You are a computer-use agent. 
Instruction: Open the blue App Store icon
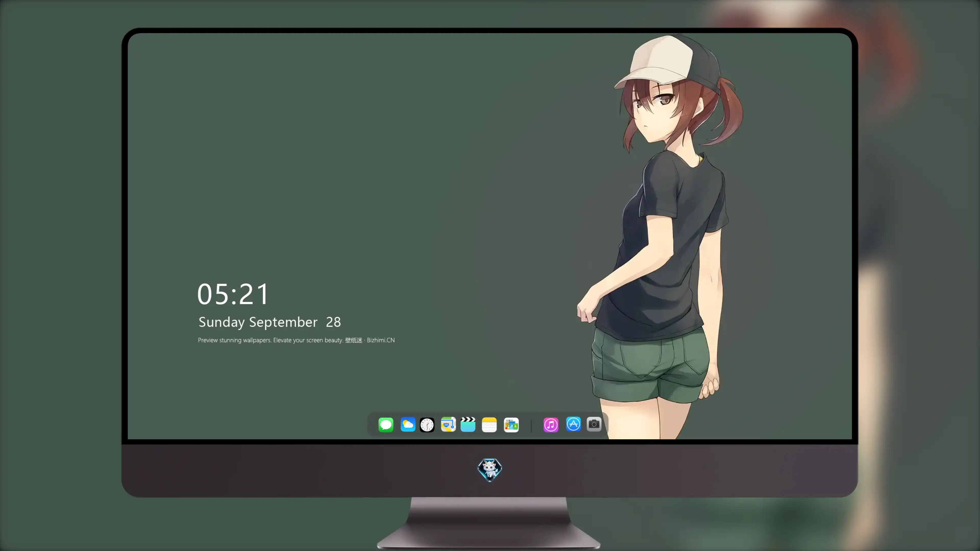tap(573, 424)
